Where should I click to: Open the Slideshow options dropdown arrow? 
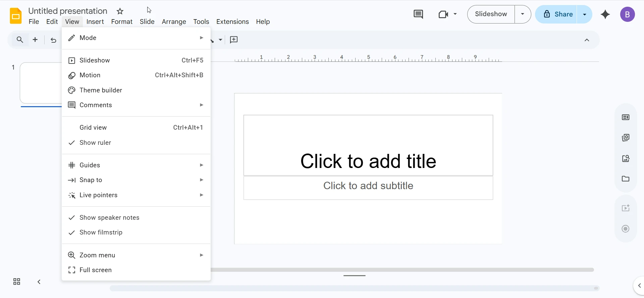click(x=522, y=14)
